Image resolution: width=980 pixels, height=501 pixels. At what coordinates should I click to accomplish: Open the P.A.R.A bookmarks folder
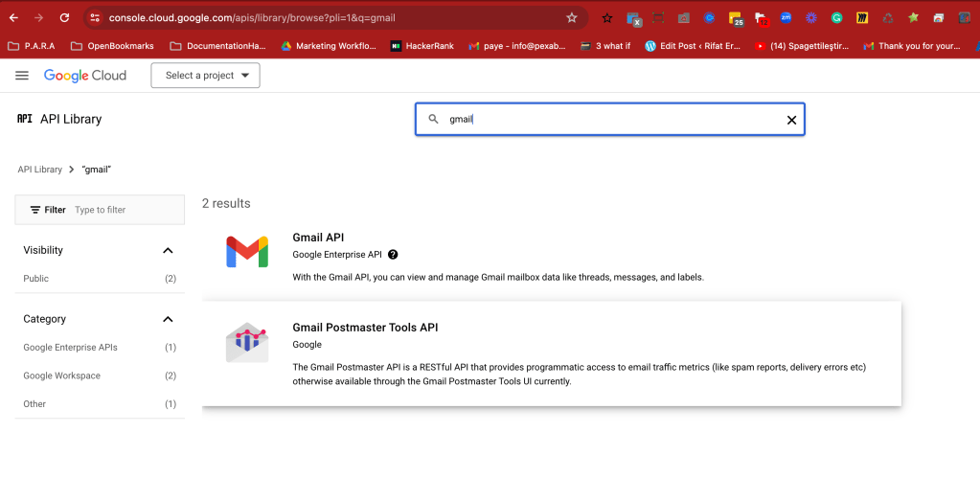[x=32, y=46]
